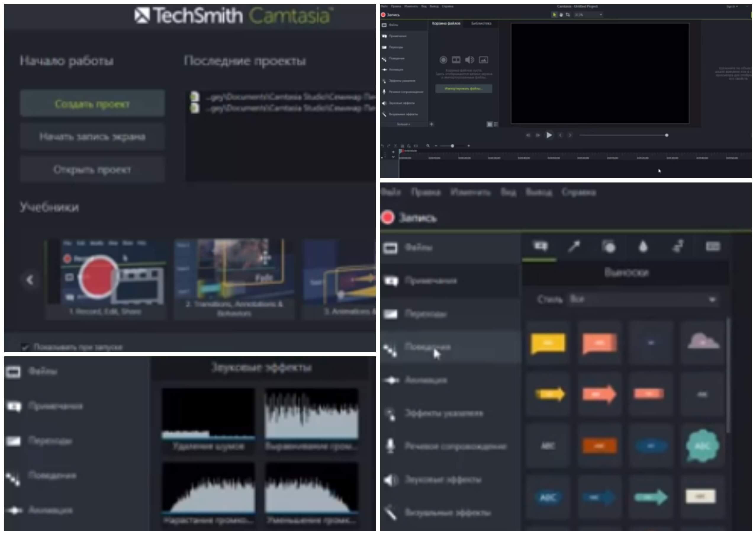This screenshot has width=756, height=535.
Task: Select the blur droplet tab icon
Action: [x=643, y=246]
